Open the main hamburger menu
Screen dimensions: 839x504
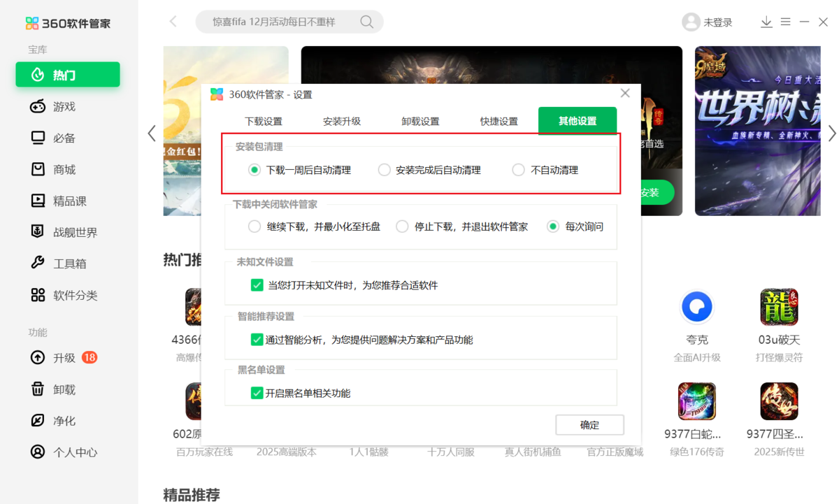(785, 22)
